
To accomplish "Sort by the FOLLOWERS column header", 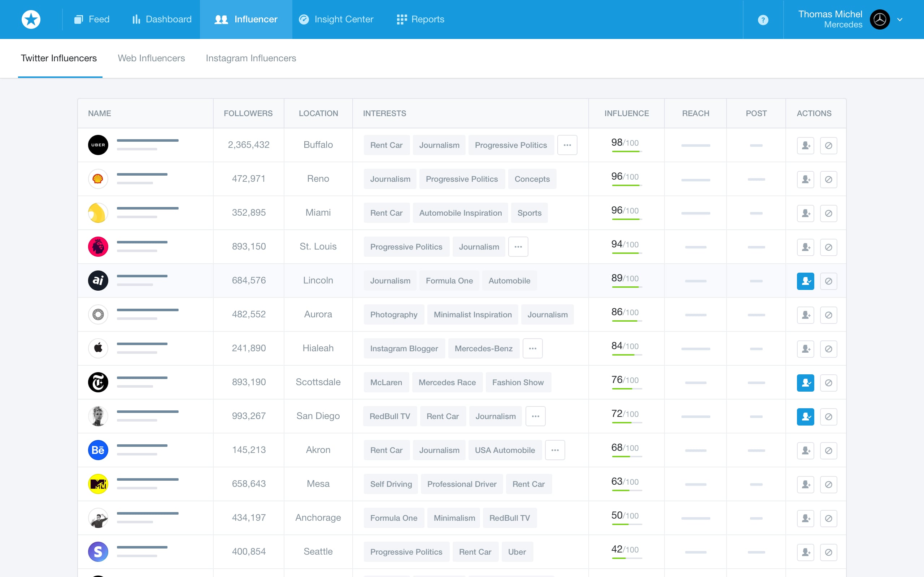I will point(248,113).
